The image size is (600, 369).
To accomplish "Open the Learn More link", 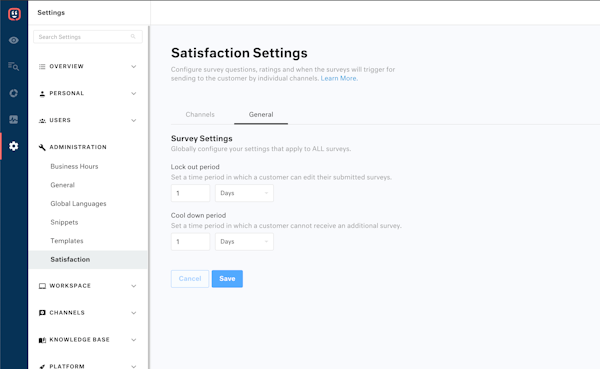I will click(x=339, y=78).
